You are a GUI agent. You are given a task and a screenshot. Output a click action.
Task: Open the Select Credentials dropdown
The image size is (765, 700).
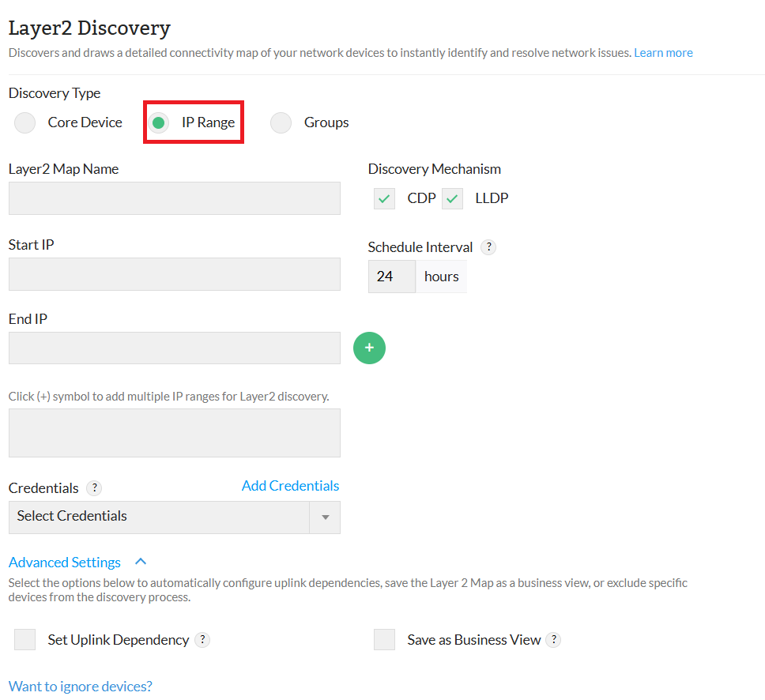(x=174, y=517)
